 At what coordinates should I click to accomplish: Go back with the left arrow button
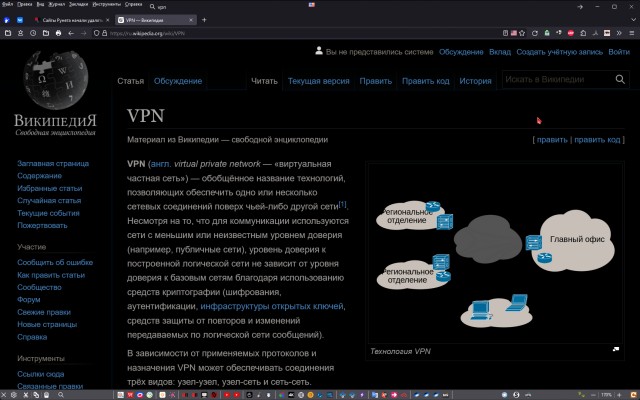(71, 33)
